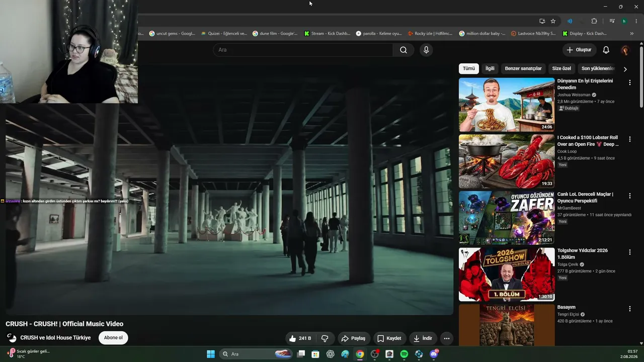Open options menu for Basayım video

(629, 309)
